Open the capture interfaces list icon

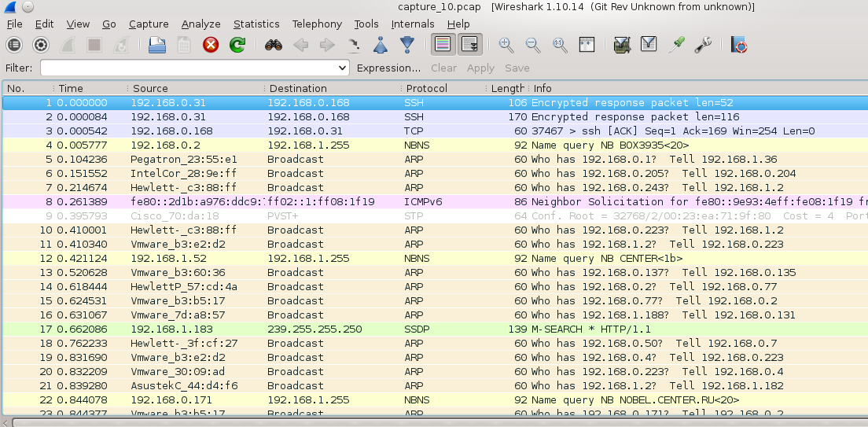pos(14,45)
